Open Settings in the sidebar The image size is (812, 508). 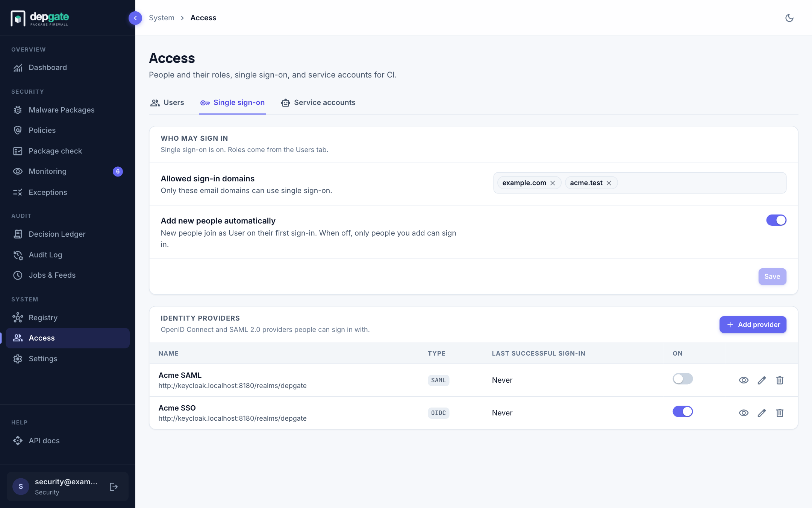point(68,359)
